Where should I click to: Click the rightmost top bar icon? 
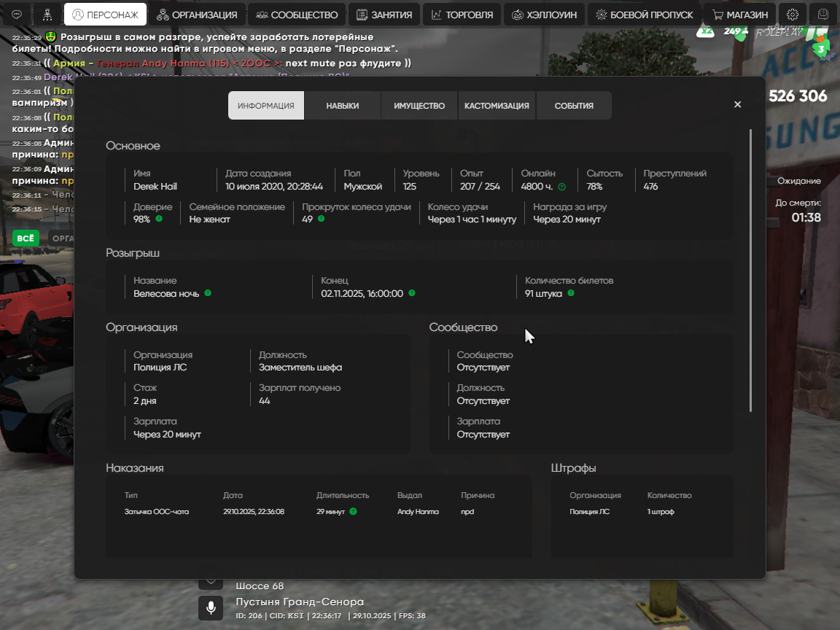point(823,15)
